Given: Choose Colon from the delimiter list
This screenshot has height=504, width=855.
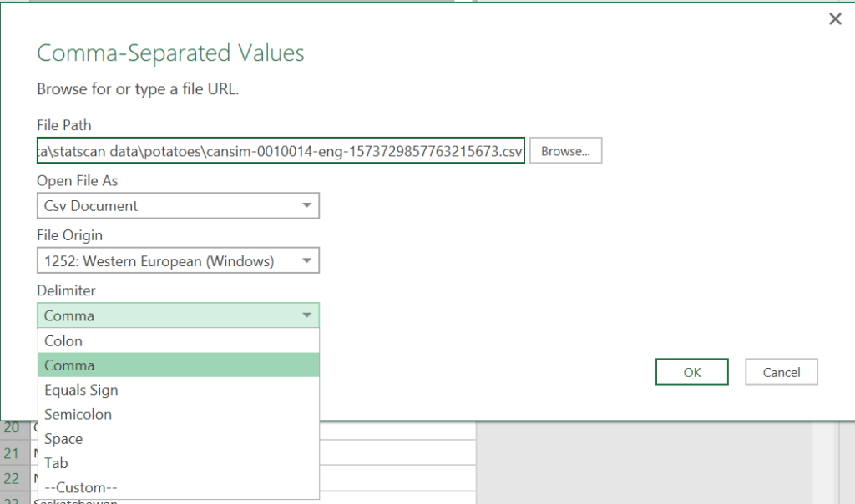Looking at the screenshot, I should (178, 340).
